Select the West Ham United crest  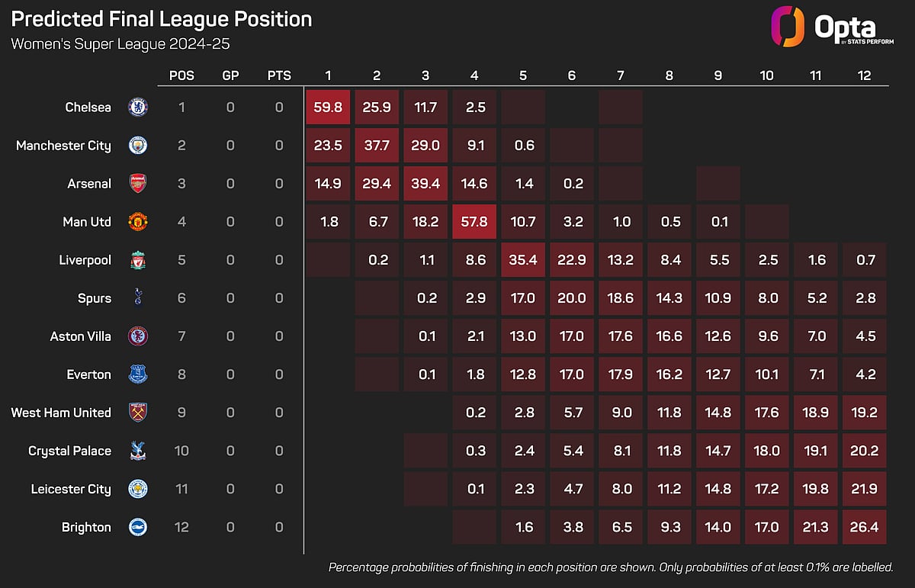coord(138,413)
